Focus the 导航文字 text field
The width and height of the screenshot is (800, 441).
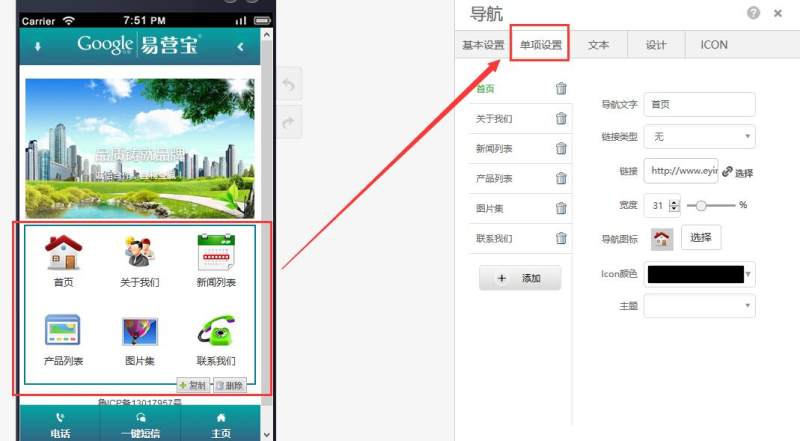click(x=699, y=104)
